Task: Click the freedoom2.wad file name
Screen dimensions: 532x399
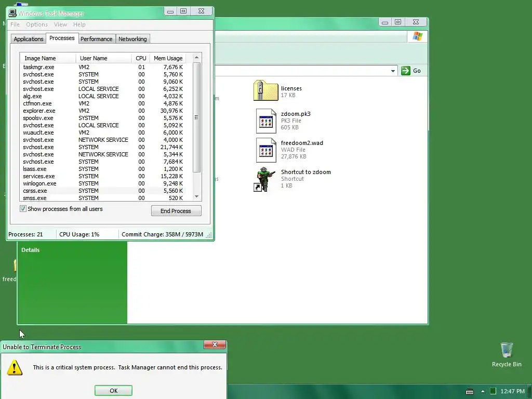Action: [x=302, y=143]
